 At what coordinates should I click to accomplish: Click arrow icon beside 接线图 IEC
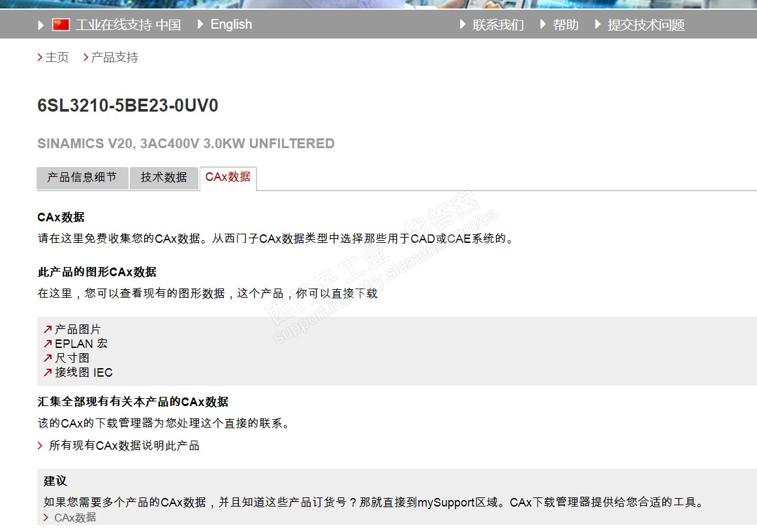[x=47, y=373]
